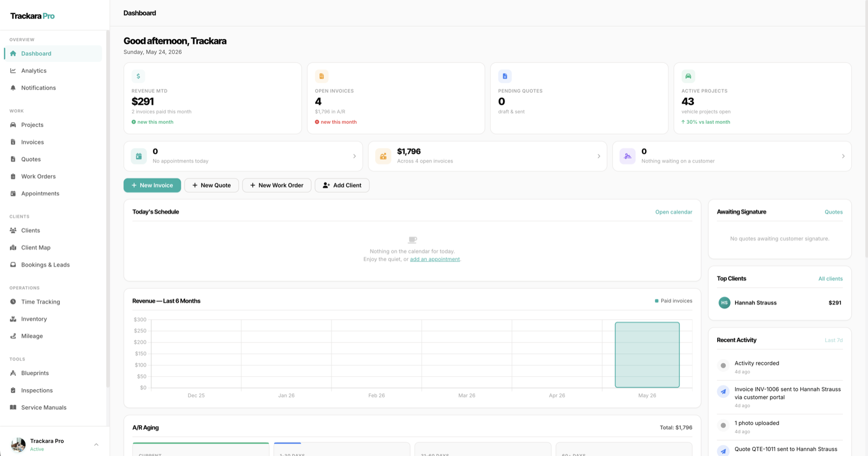Click the May 26 revenue bar
Screen dimensions: 868x456
647,355
